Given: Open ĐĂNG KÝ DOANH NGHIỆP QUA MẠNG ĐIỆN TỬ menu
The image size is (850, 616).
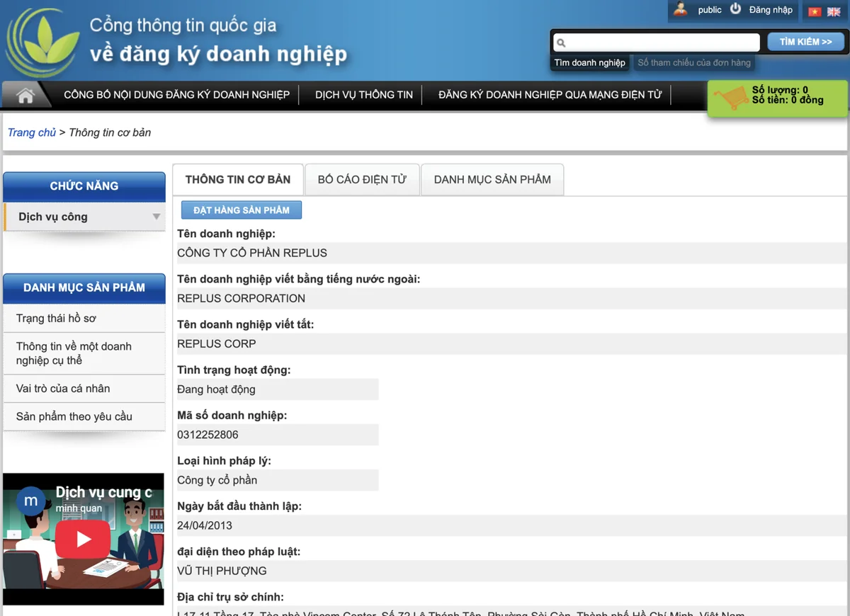Looking at the screenshot, I should coord(550,95).
